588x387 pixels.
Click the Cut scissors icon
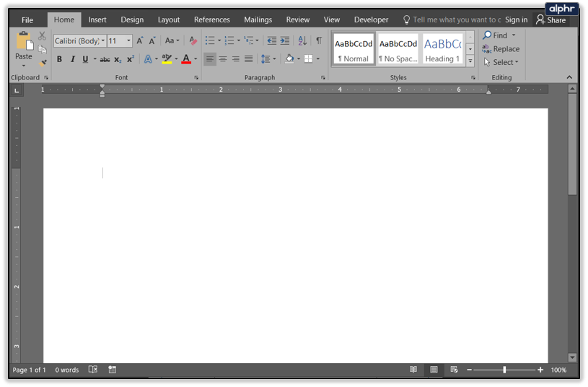click(42, 36)
